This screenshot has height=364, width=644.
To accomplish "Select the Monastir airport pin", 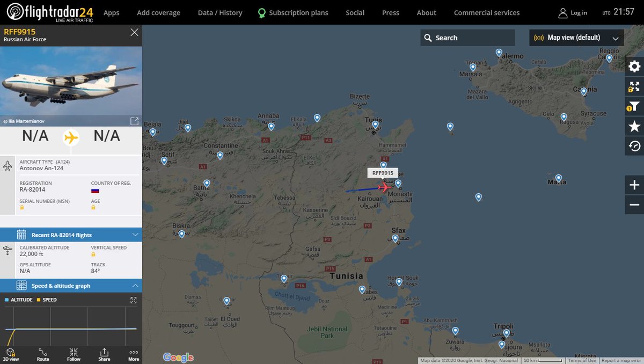I will [398, 183].
